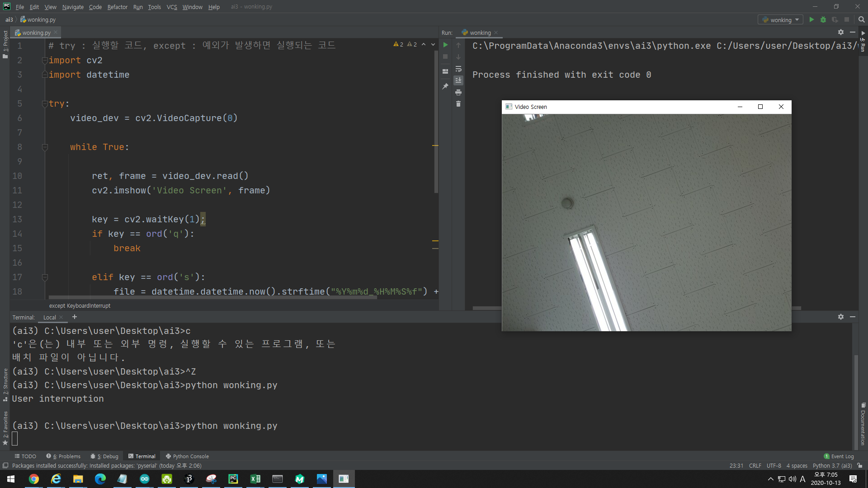Toggle soft-wrap in Run console
Screen dimensions: 868x488
[458, 69]
